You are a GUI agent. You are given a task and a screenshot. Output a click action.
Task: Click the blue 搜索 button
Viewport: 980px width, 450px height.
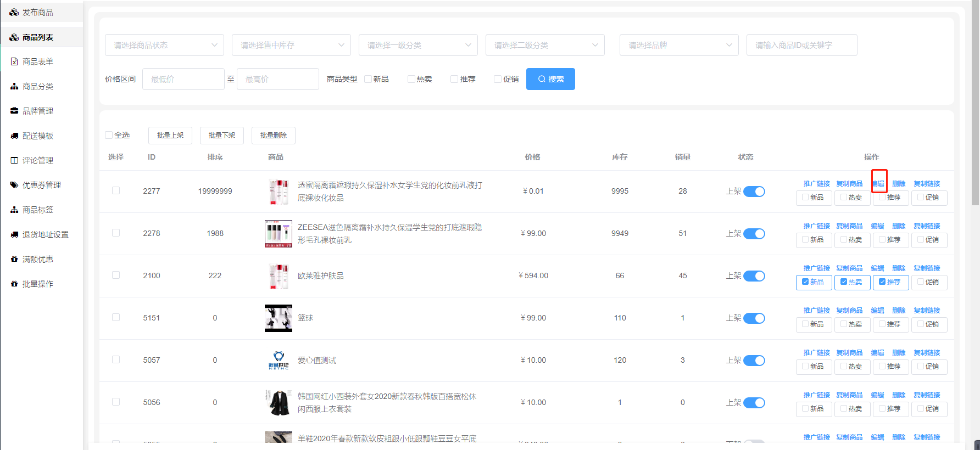click(x=550, y=79)
